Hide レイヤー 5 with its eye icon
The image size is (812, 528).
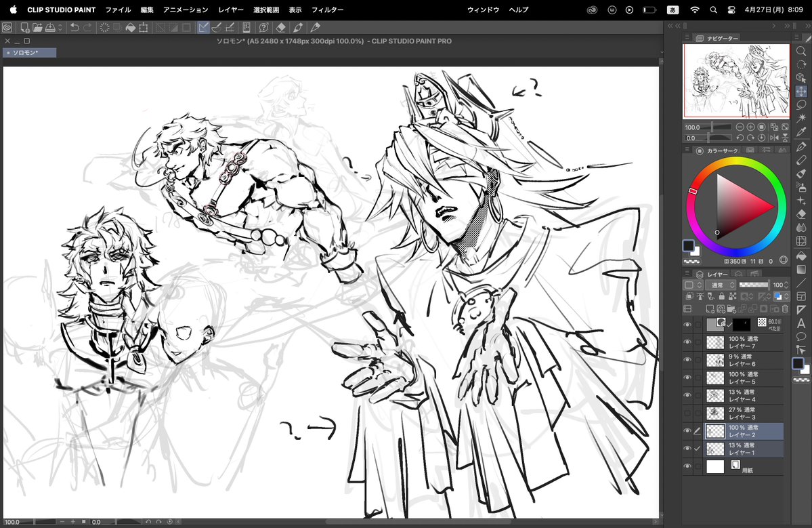(687, 378)
